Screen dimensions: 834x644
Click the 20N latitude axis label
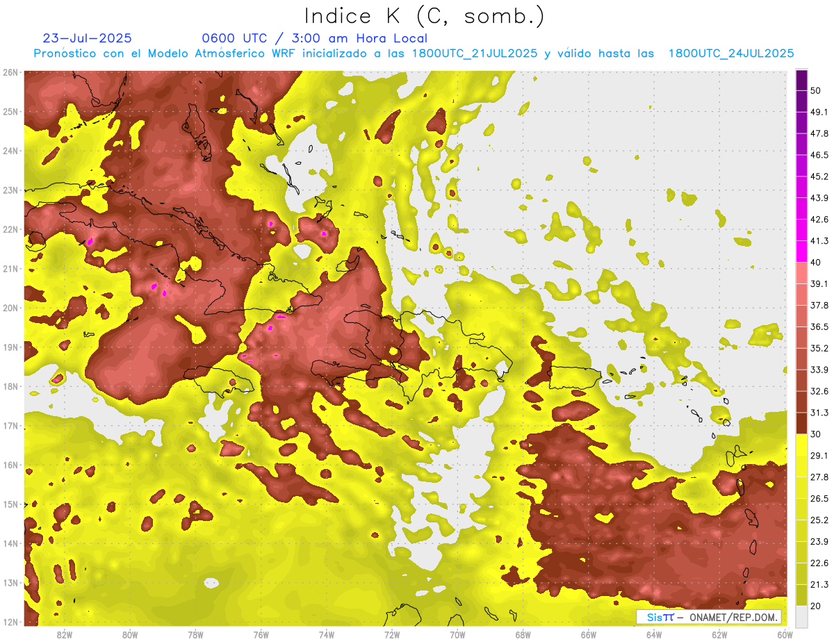click(x=10, y=308)
